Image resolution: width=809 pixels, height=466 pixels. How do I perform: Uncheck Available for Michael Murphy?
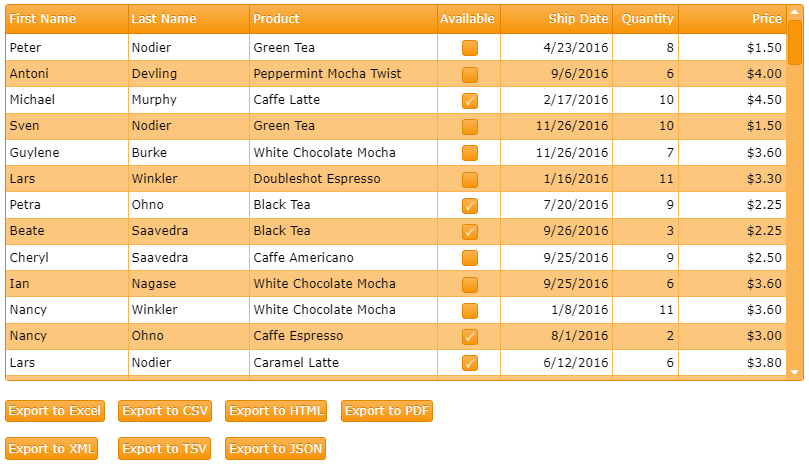pyautogui.click(x=470, y=100)
